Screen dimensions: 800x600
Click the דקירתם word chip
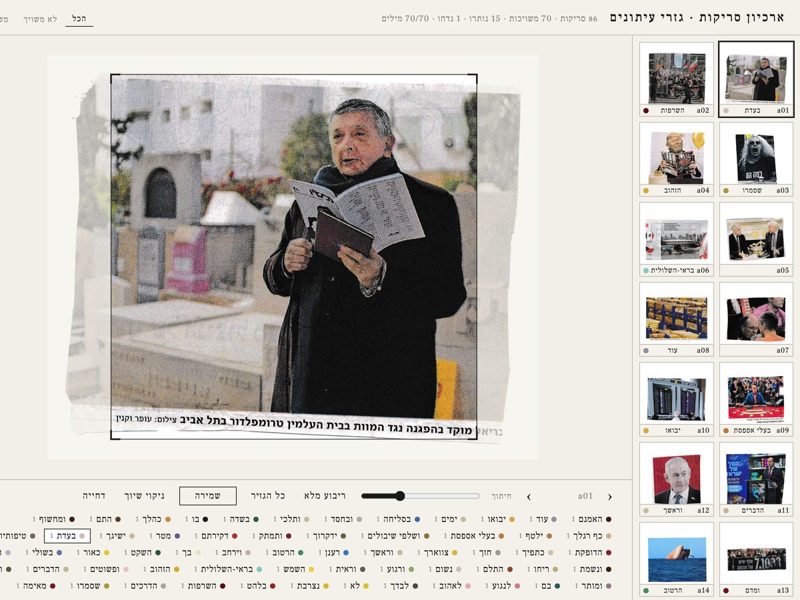[x=217, y=536]
